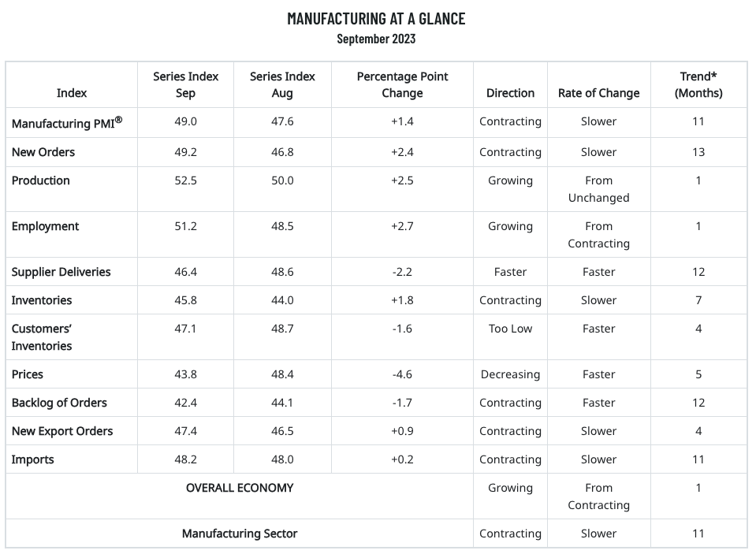The width and height of the screenshot is (756, 554).
Task: Click the 'Manufacturing at a Glance' title
Action: tap(376, 18)
